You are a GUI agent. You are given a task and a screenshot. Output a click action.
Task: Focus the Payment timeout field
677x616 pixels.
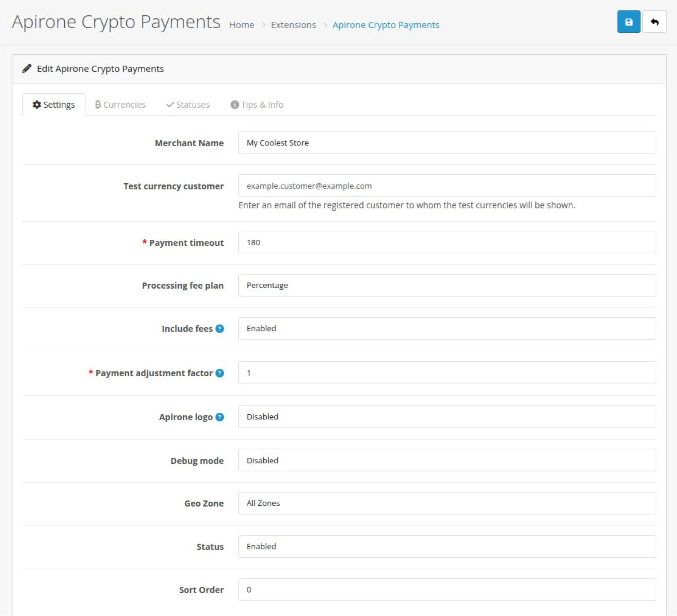point(447,242)
